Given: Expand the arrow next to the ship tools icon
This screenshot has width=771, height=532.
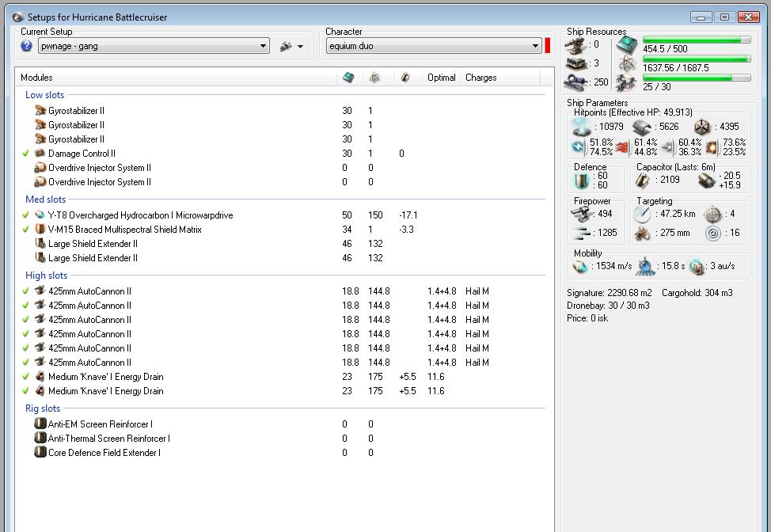Looking at the screenshot, I should click(x=301, y=47).
